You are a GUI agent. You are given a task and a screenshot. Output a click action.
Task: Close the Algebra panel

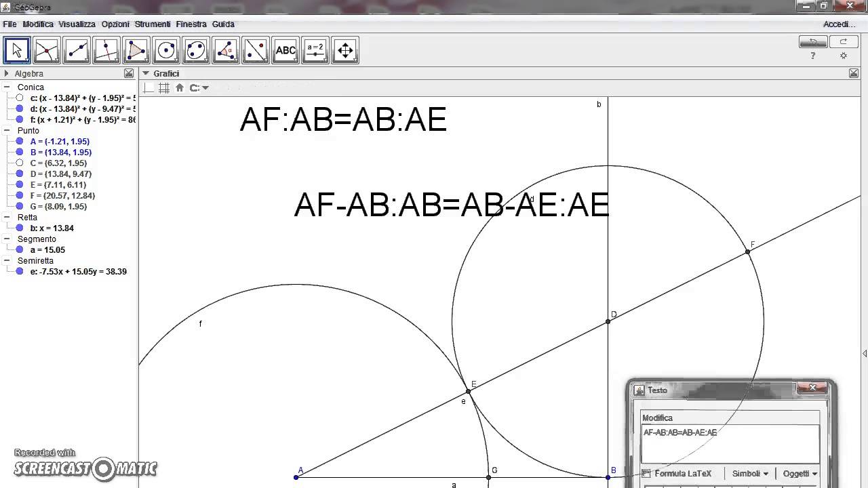click(129, 73)
